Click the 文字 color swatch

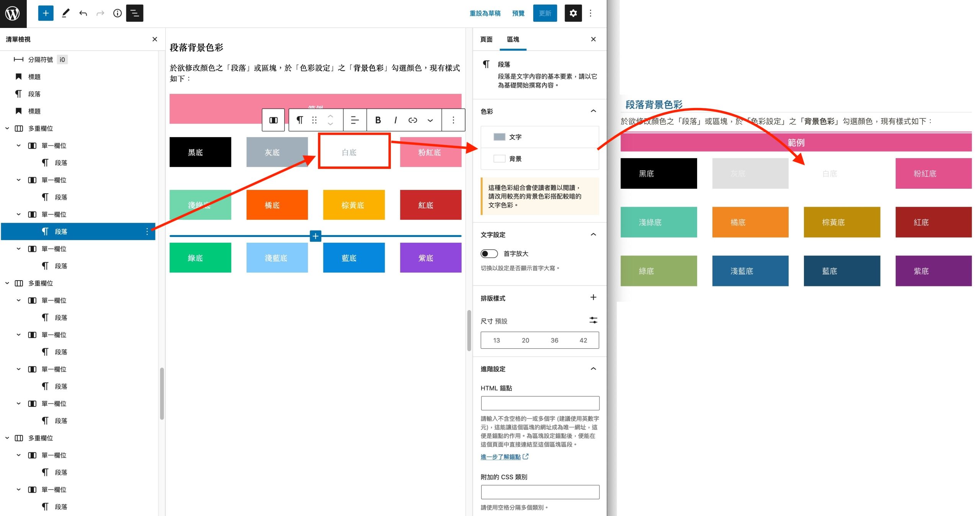tap(499, 137)
